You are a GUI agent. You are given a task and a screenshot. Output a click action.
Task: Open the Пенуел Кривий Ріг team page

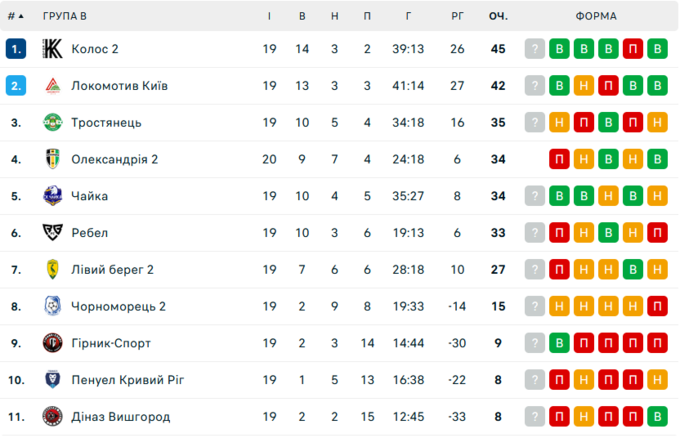coord(127,380)
